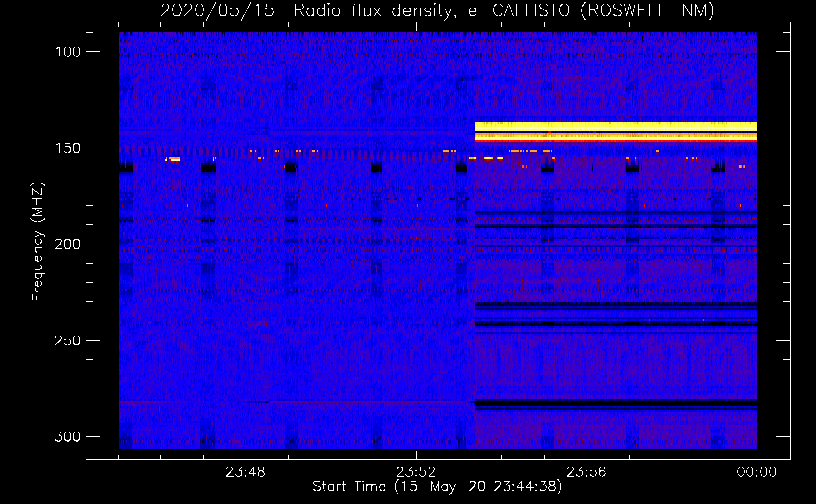816x504 pixels.
Task: Click the '23:48' time tick label
Action: (245, 472)
